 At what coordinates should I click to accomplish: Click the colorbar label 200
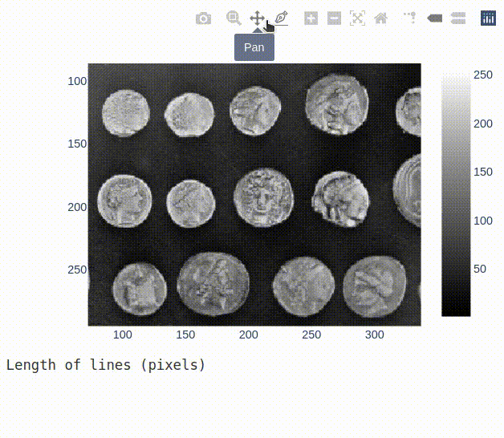click(x=483, y=124)
